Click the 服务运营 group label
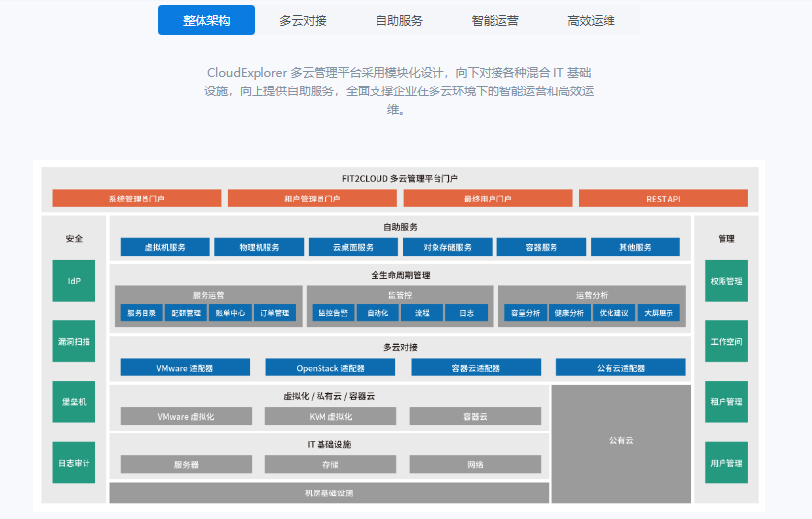 (x=208, y=295)
